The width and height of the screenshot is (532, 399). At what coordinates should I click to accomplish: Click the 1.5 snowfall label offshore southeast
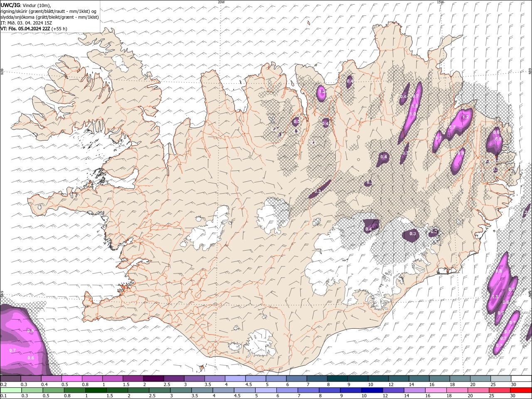pos(495,297)
